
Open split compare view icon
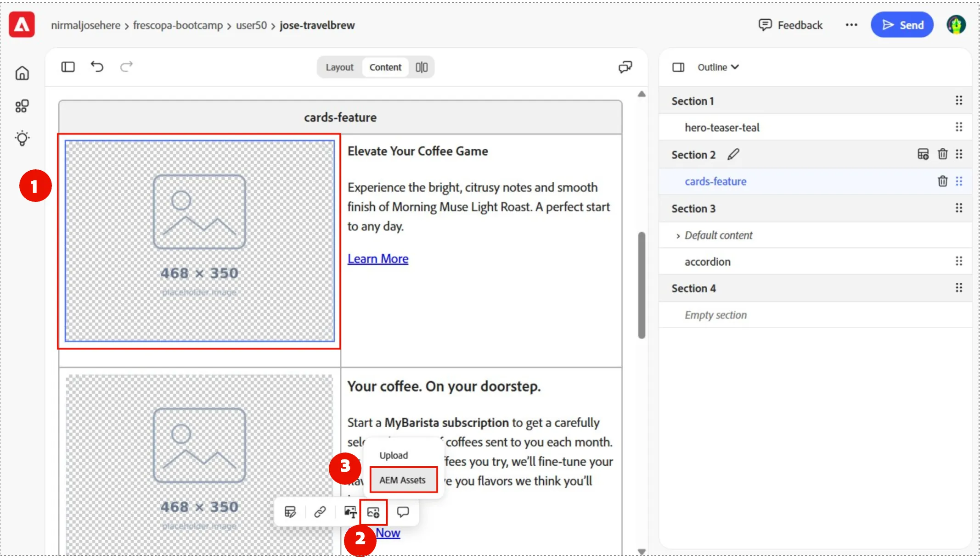422,67
